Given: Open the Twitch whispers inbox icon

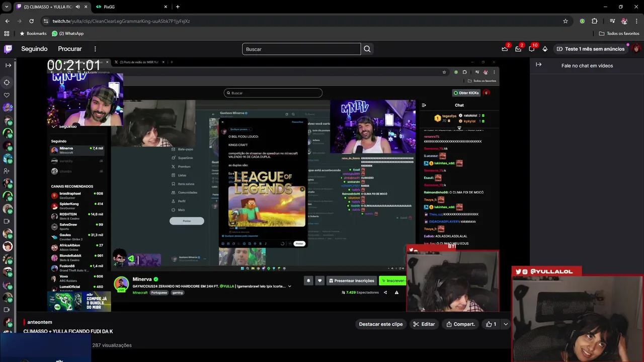Looking at the screenshot, I should click(x=518, y=49).
